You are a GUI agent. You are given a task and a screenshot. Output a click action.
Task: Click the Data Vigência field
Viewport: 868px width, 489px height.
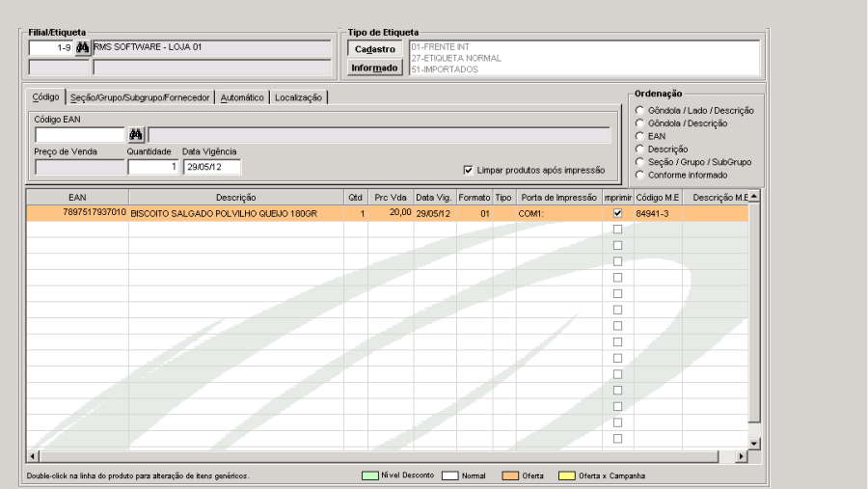212,167
